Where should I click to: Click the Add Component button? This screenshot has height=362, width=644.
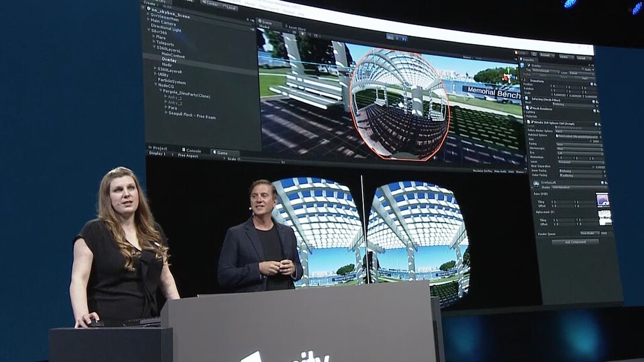coord(575,241)
